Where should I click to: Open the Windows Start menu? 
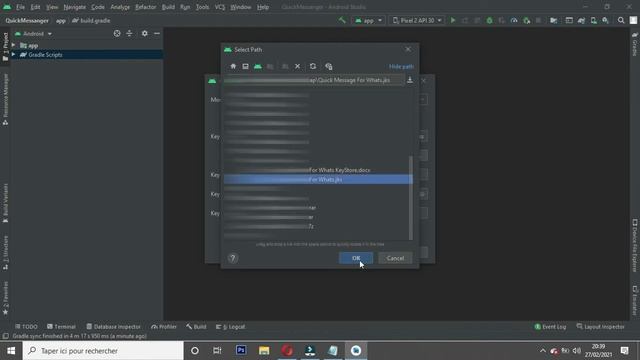(11, 351)
